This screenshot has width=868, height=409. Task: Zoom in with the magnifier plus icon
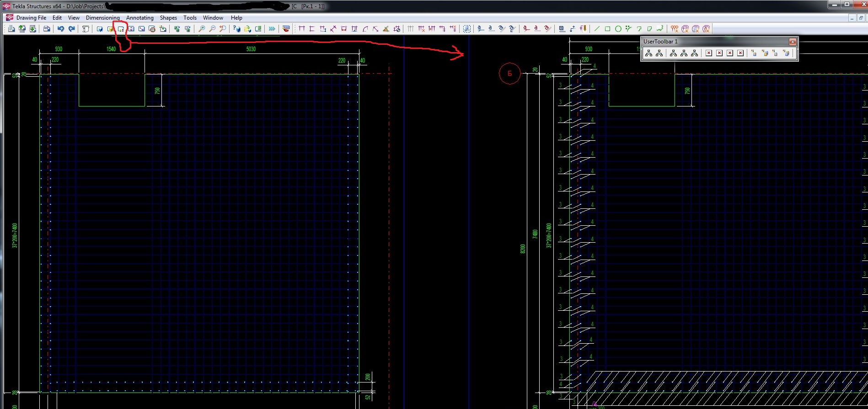(202, 29)
